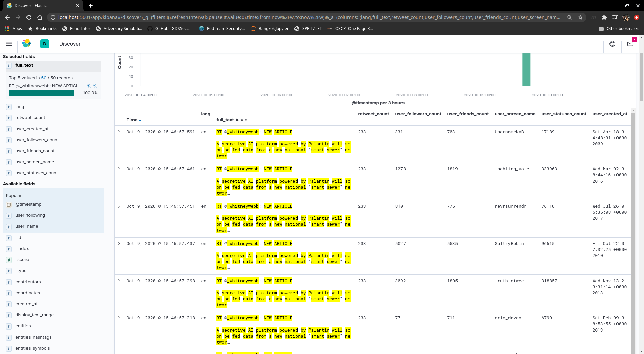
Task: Bookmark this page with the star icon
Action: point(580,17)
